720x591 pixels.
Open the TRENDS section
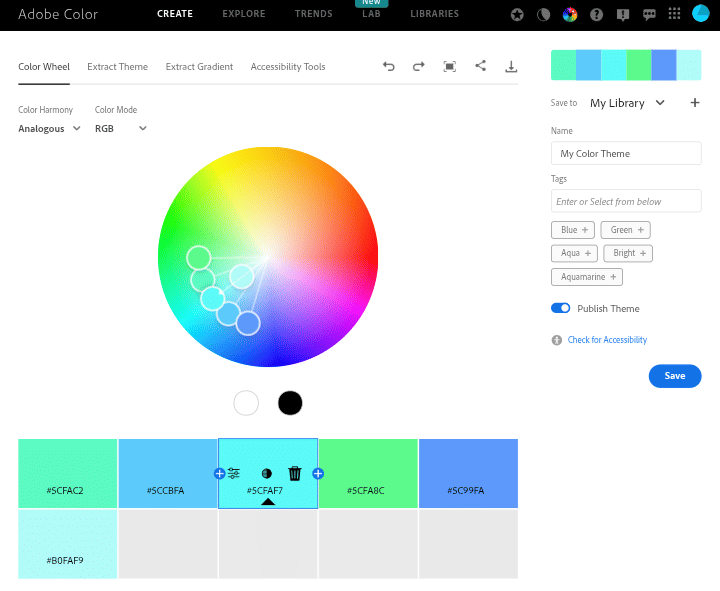click(314, 14)
